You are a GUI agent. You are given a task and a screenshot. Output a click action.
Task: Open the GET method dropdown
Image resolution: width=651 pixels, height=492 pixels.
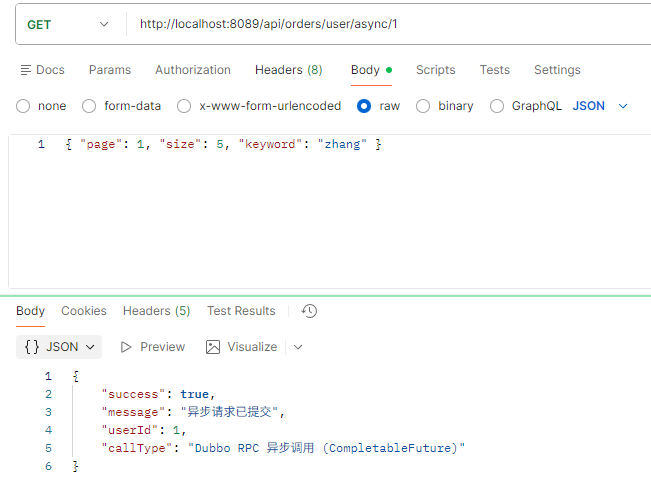[x=68, y=24]
